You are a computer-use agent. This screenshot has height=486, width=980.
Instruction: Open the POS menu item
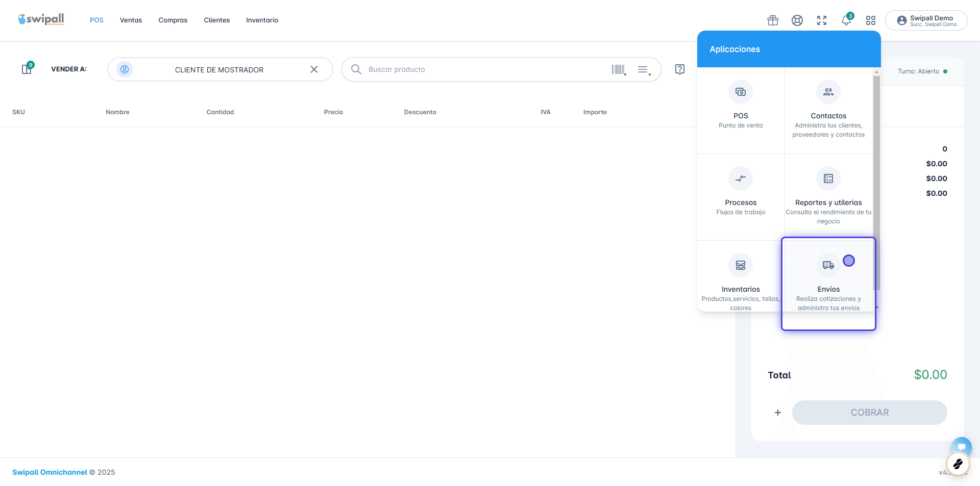[96, 20]
